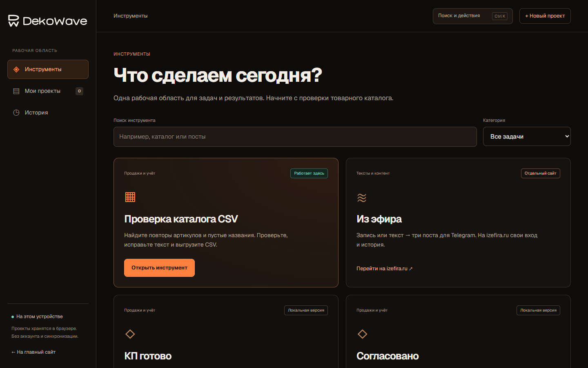Click Тексты и контент category label
The height and width of the screenshot is (368, 588).
click(373, 173)
